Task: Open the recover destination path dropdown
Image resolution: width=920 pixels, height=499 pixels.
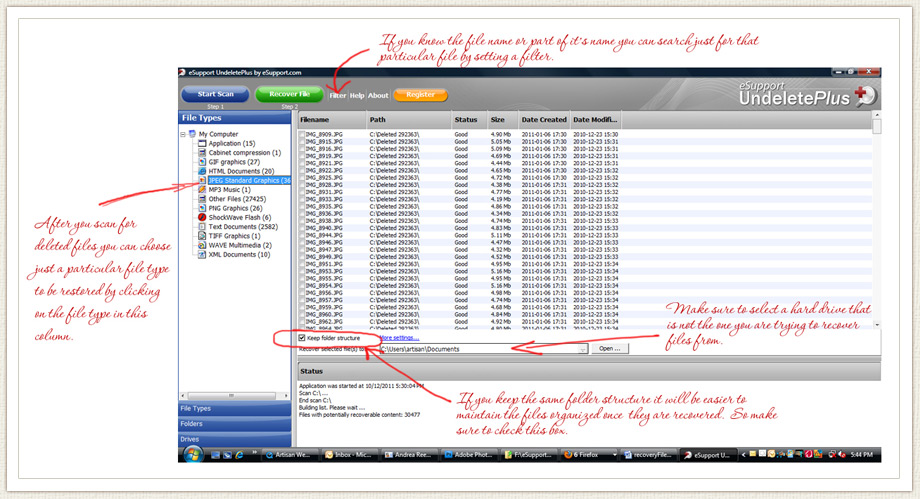Action: pos(583,349)
